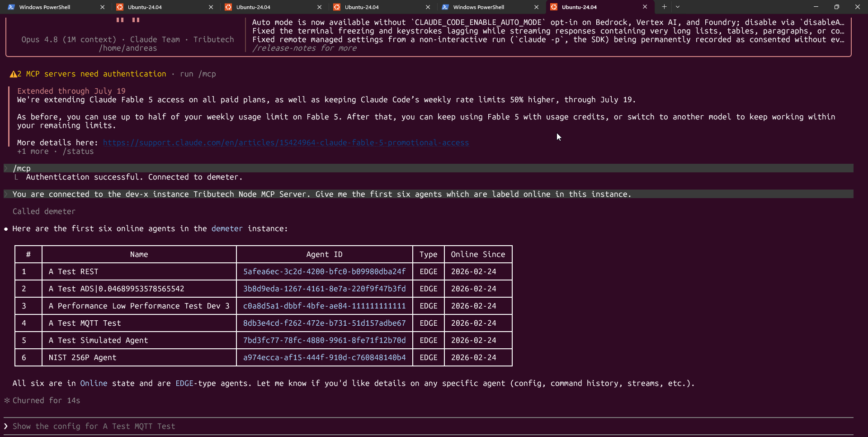Click the /release-notes for more text
This screenshot has width=868, height=437.
pyautogui.click(x=304, y=48)
